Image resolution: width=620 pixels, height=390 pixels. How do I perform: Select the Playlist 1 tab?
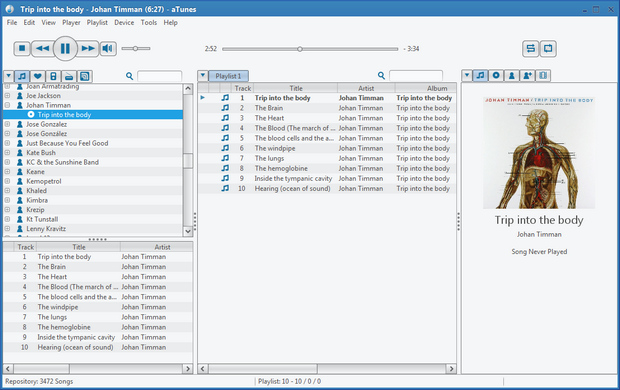228,76
